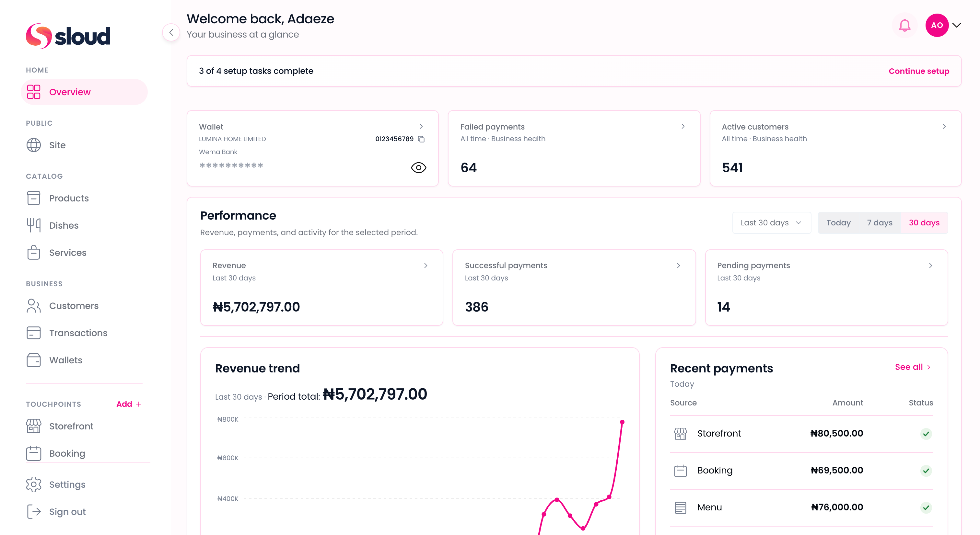This screenshot has height=535, width=980.
Task: Click Continue setup link
Action: pyautogui.click(x=919, y=71)
